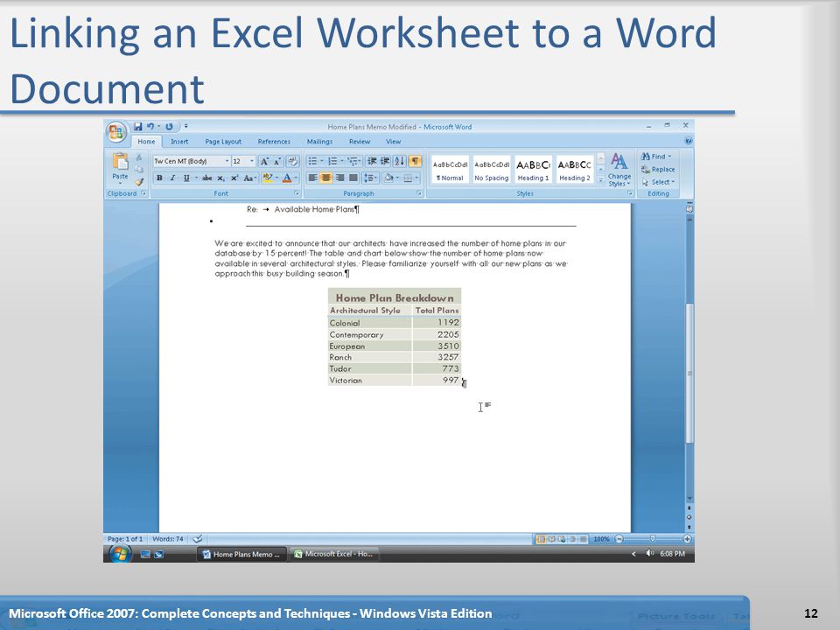
Task: Click the Increase Indent icon
Action: pyautogui.click(x=385, y=161)
